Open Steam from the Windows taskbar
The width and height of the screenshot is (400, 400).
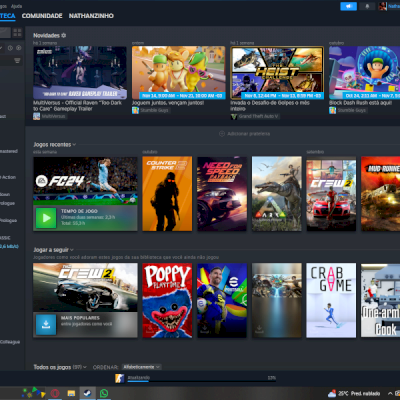tap(87, 393)
